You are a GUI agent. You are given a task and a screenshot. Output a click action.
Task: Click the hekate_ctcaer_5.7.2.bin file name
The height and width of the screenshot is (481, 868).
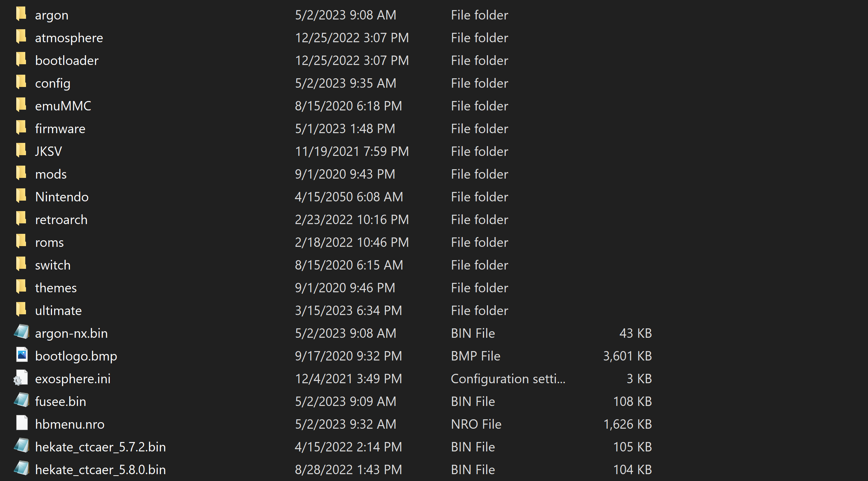[100, 447]
